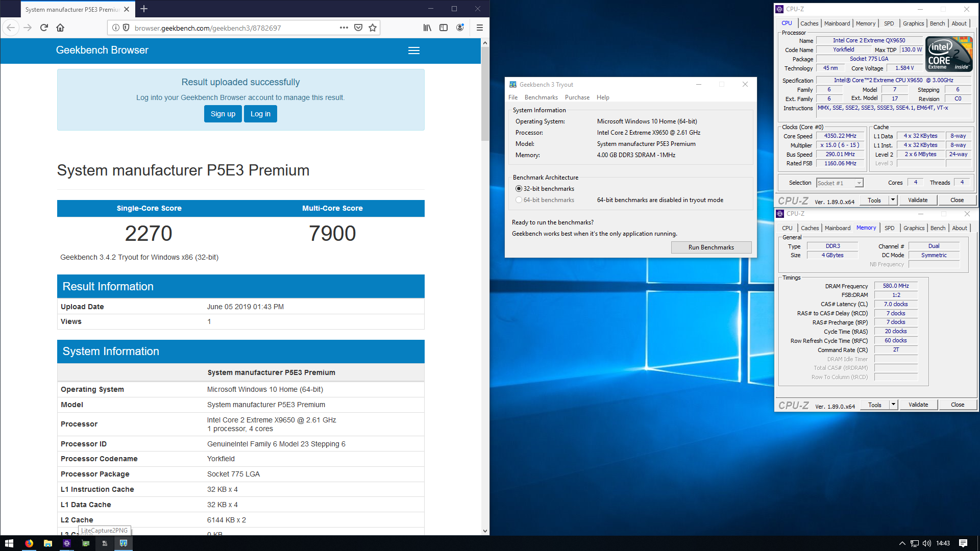Click Tools button in bottom CPU-Z
The image size is (980, 551).
875,405
